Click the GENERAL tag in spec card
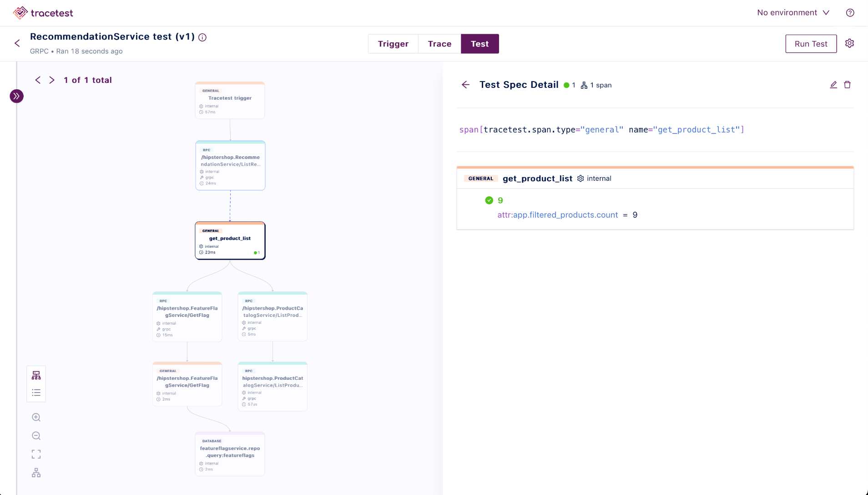This screenshot has height=495, width=868. pyautogui.click(x=481, y=179)
